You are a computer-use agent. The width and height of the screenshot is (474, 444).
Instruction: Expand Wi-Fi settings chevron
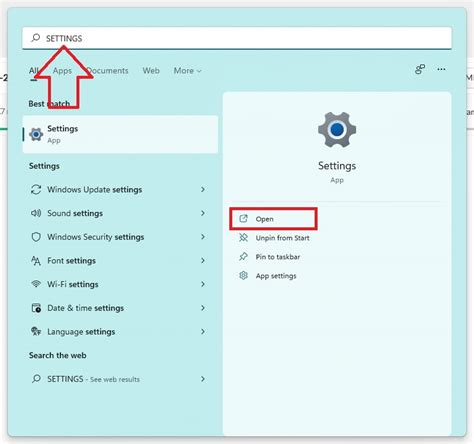(x=203, y=284)
